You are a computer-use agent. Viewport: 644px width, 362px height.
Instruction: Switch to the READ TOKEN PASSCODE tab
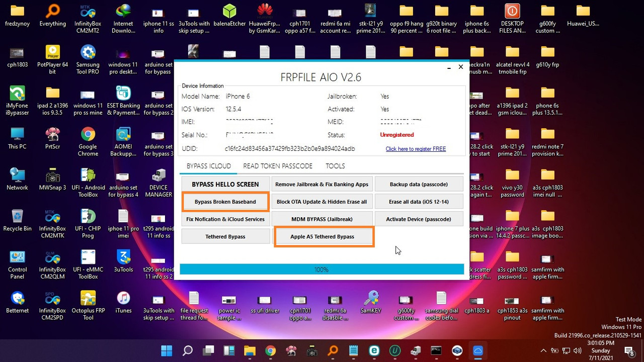pyautogui.click(x=277, y=166)
